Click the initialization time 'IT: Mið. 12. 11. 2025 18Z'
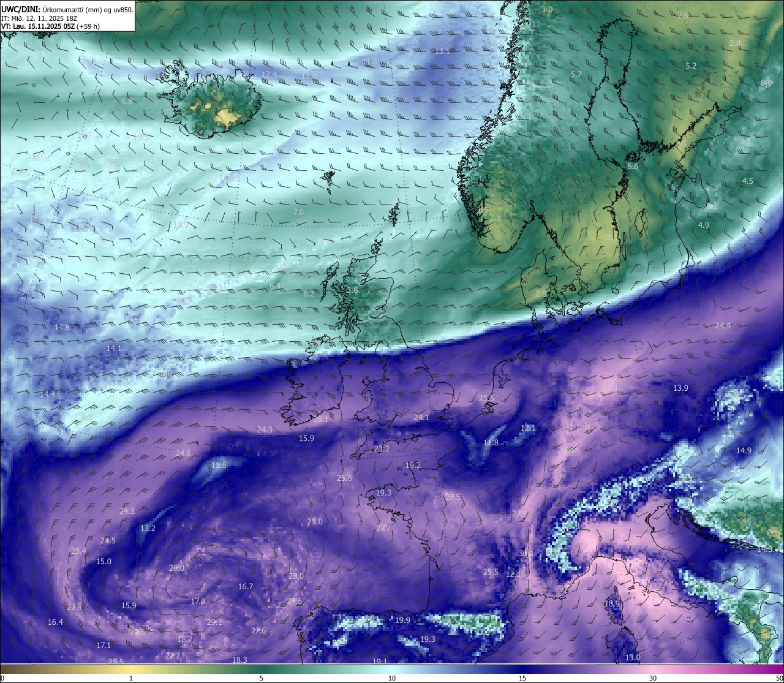The image size is (784, 683). [x=38, y=18]
